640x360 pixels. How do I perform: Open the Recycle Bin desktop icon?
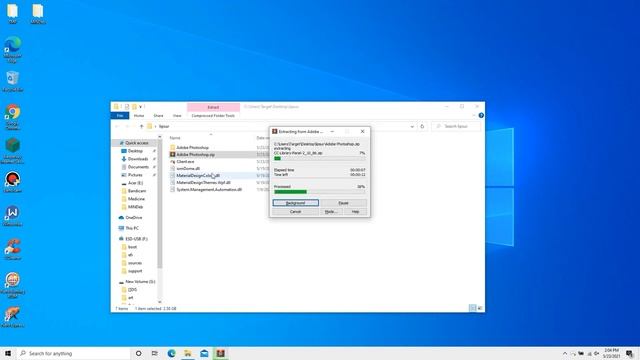13,81
